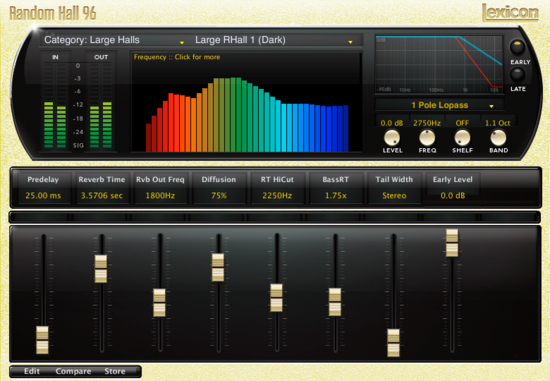Click the Tail Width slider handle

pos(394,343)
